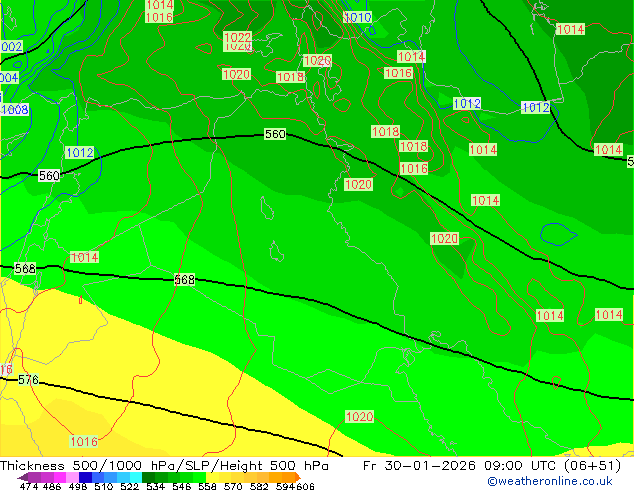Select the 576 height contour label
634x490 pixels.
tap(28, 380)
